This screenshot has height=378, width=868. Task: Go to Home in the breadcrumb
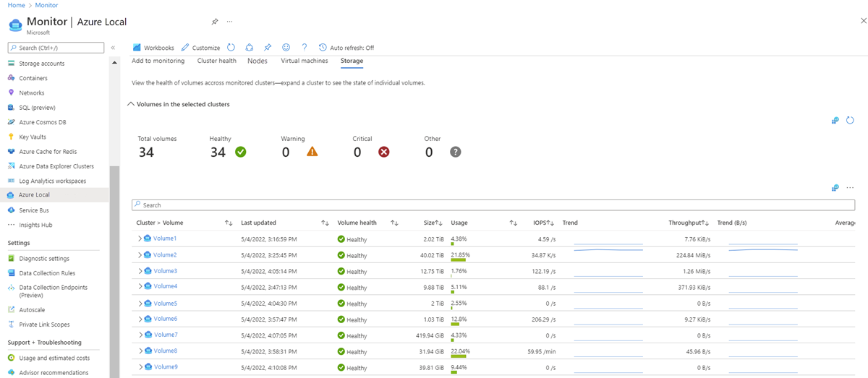pos(16,5)
